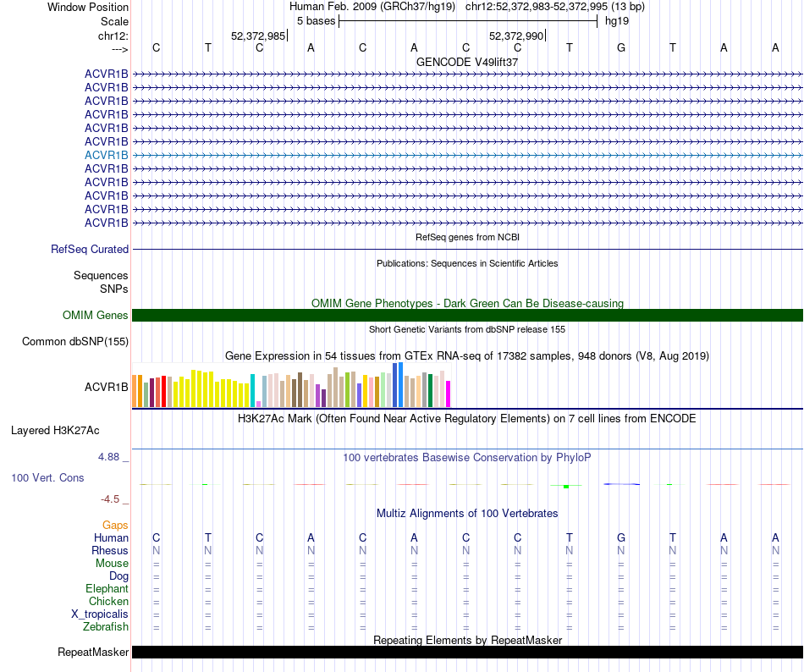Image resolution: width=804 pixels, height=672 pixels.
Task: Select the Mouse alignment row label
Action: coord(112,564)
